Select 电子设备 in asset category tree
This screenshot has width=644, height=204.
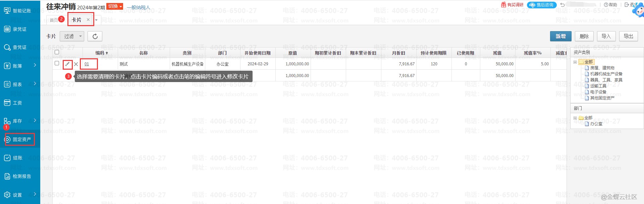coord(598,92)
